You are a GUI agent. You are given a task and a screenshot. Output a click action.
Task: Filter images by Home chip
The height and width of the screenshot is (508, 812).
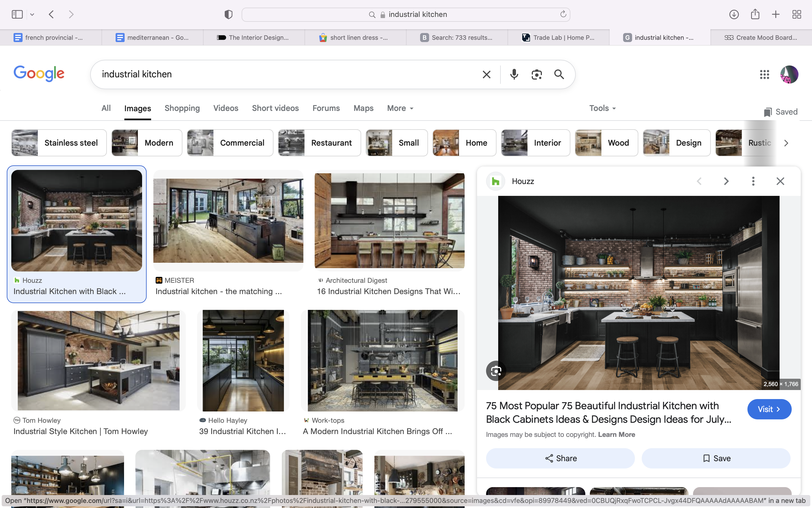tap(464, 143)
